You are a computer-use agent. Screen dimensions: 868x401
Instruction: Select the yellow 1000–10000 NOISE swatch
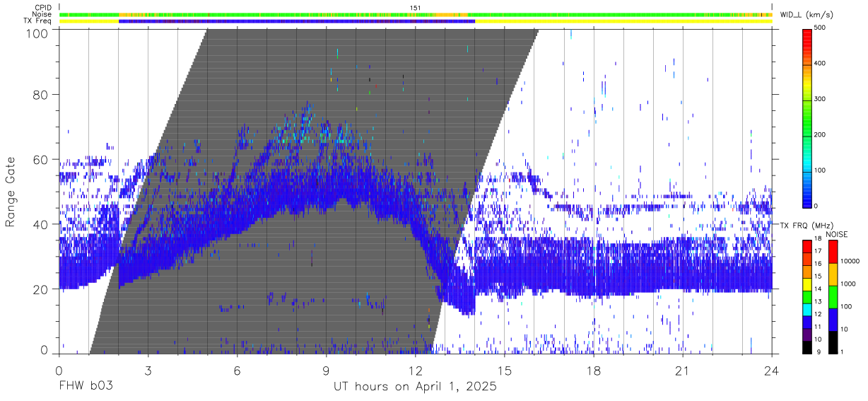833,274
